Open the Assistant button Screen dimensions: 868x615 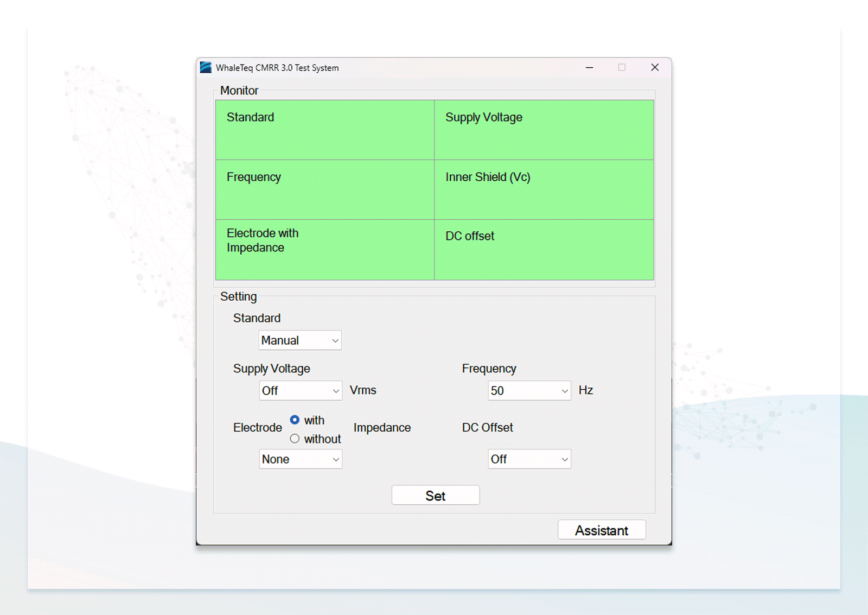602,530
